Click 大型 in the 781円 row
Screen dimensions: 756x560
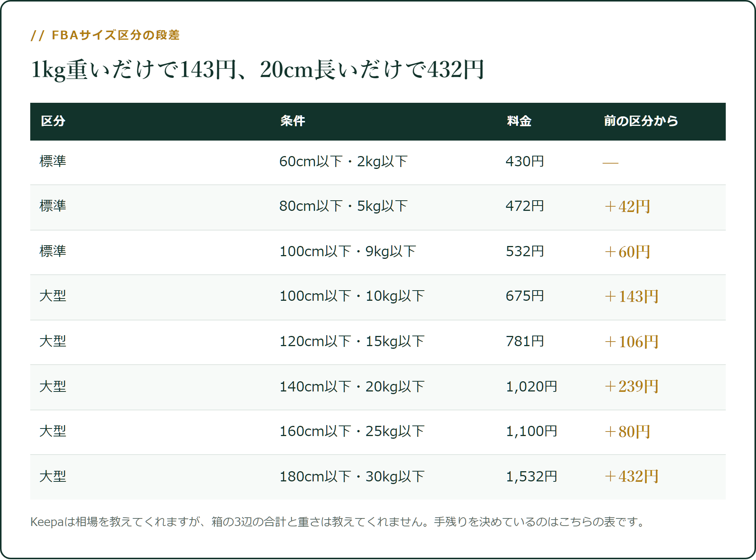(53, 341)
